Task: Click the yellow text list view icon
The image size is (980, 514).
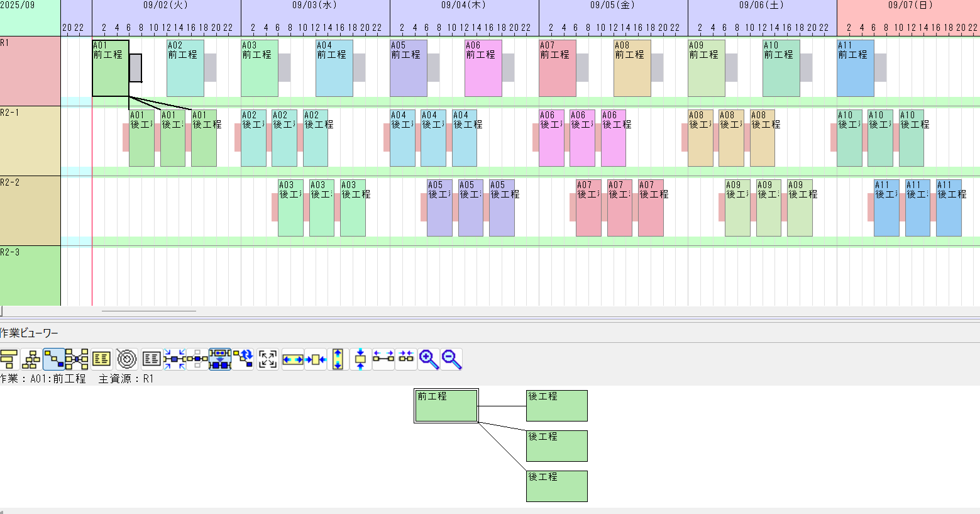Action: coord(101,359)
